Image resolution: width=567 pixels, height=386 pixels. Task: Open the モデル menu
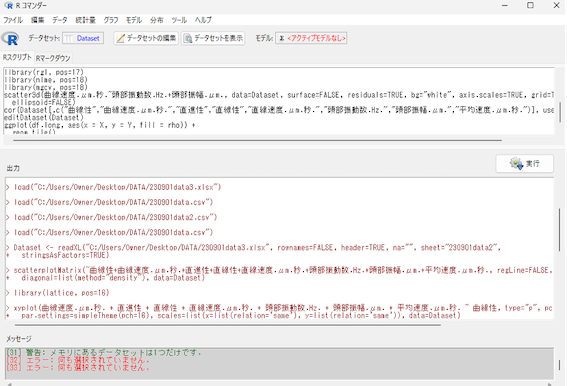tap(134, 20)
